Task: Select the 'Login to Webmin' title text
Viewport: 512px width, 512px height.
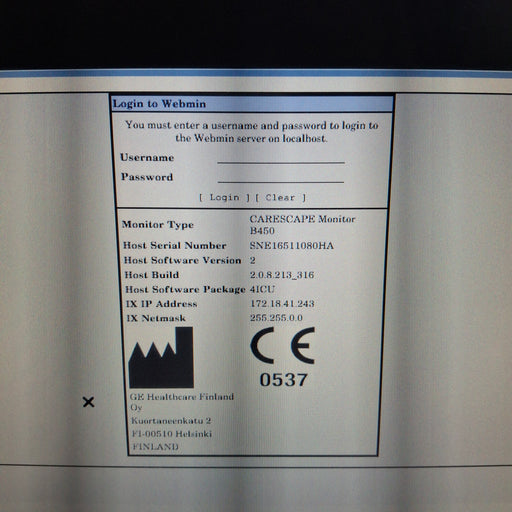Action: point(159,104)
